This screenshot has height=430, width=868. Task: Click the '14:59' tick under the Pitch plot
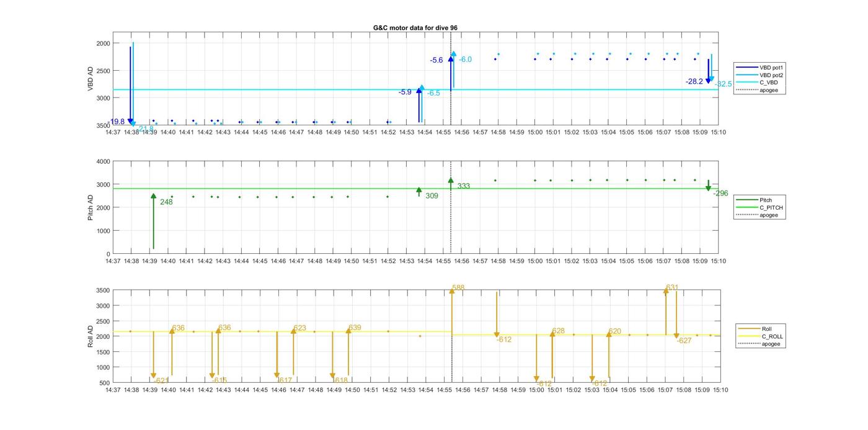516,261
